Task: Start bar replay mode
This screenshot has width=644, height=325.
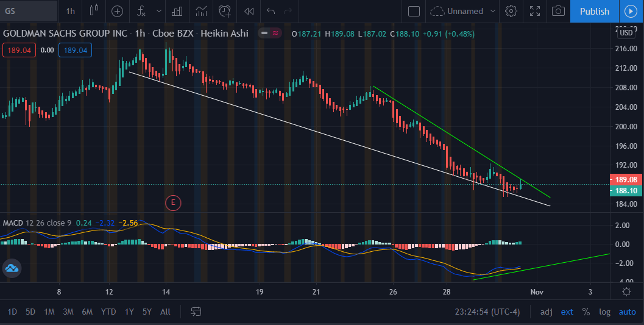Action: pos(249,11)
